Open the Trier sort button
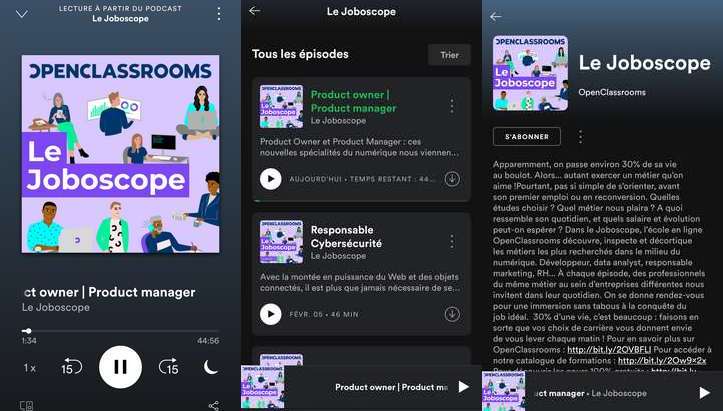Image resolution: width=723 pixels, height=411 pixels. coord(449,55)
